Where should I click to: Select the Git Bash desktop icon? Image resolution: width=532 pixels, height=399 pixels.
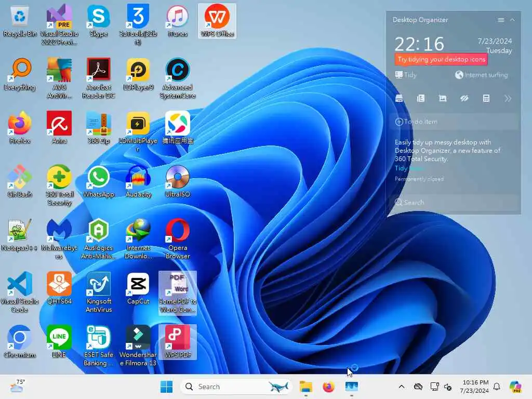tap(20, 181)
